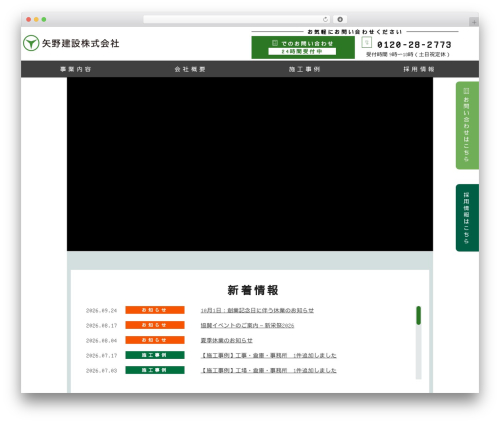Open a new browser tab with the plus button
Viewport: 500px width, 423px height.
click(474, 22)
